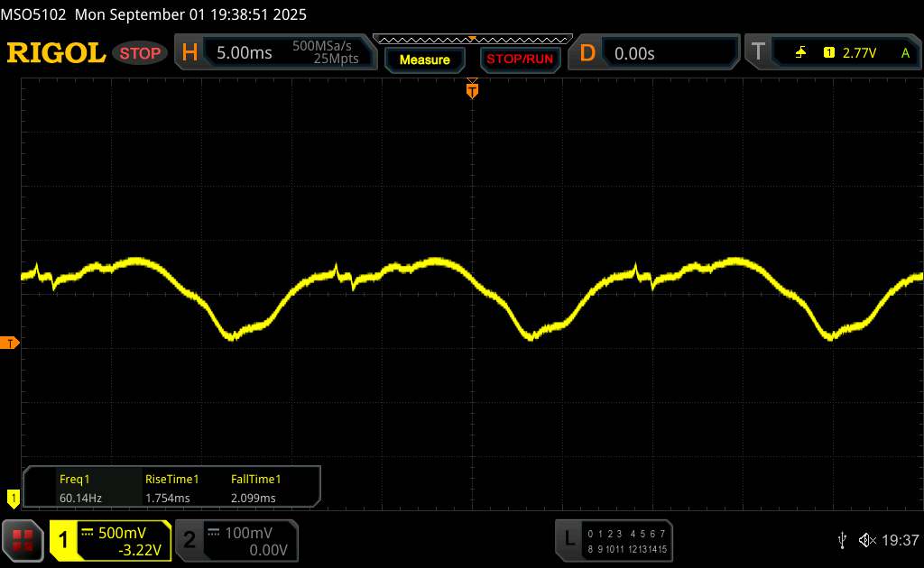Toggle channel 1 via yellow 1 label

point(63,540)
